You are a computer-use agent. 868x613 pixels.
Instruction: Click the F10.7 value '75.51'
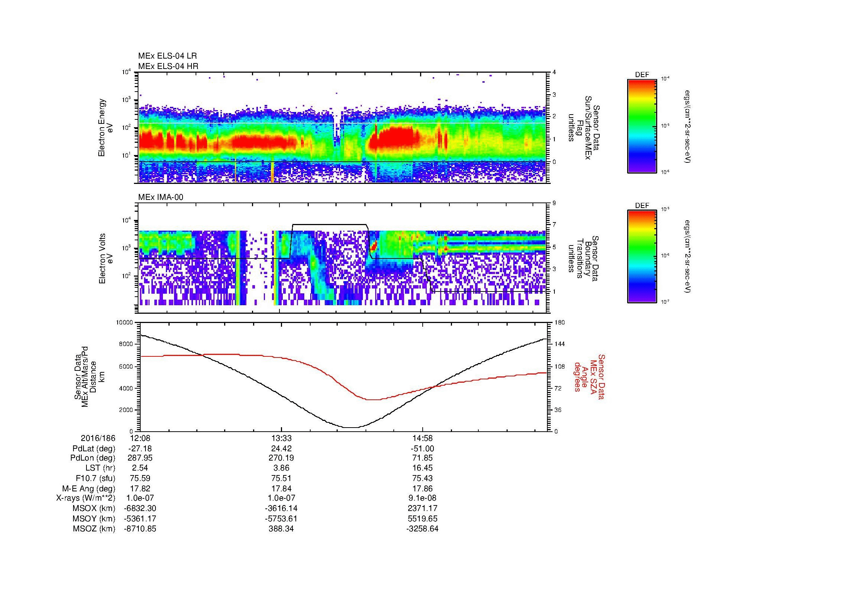point(281,478)
